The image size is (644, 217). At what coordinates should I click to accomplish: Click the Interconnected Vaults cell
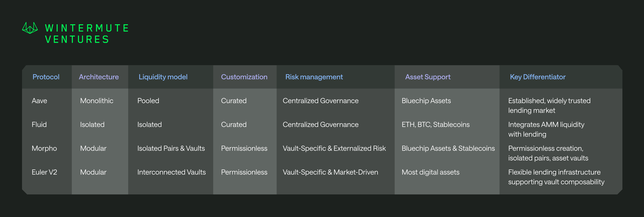coord(172,172)
